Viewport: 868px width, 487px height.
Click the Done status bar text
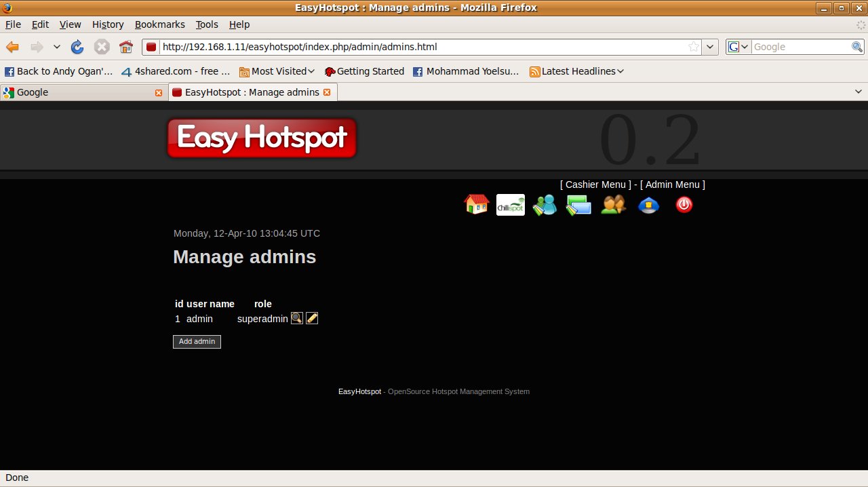click(17, 478)
